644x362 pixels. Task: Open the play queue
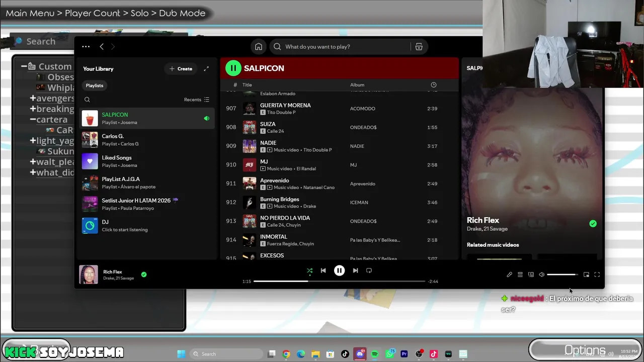point(520,275)
